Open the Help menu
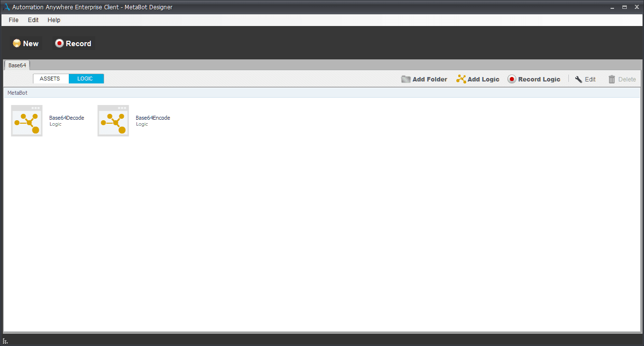The height and width of the screenshot is (346, 644). click(54, 20)
